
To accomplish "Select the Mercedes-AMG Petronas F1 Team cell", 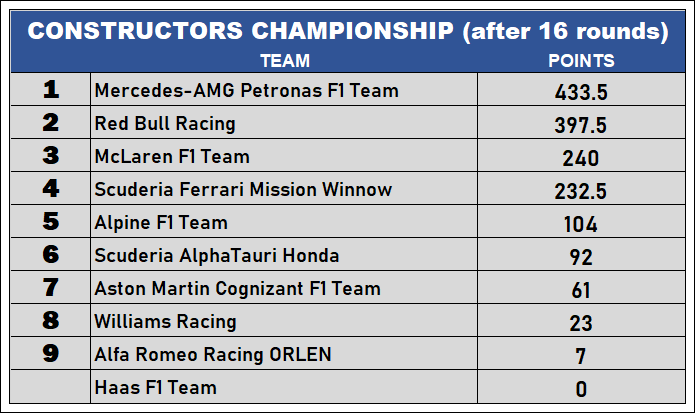I will 246,91.
